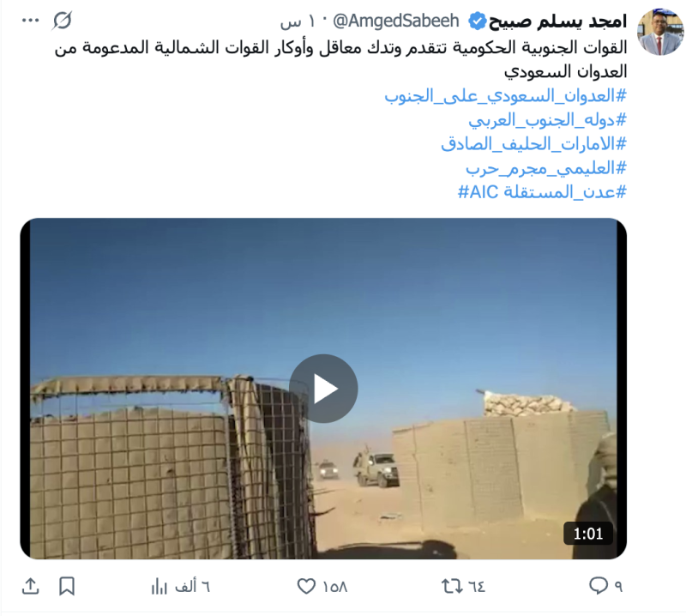This screenshot has height=616, width=686.
Task: Bookmark this post
Action: point(67,586)
